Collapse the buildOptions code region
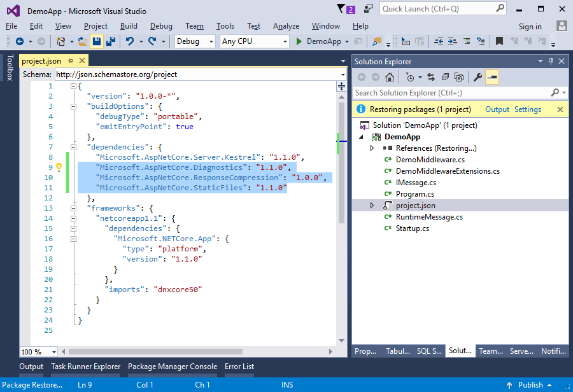 (73, 107)
